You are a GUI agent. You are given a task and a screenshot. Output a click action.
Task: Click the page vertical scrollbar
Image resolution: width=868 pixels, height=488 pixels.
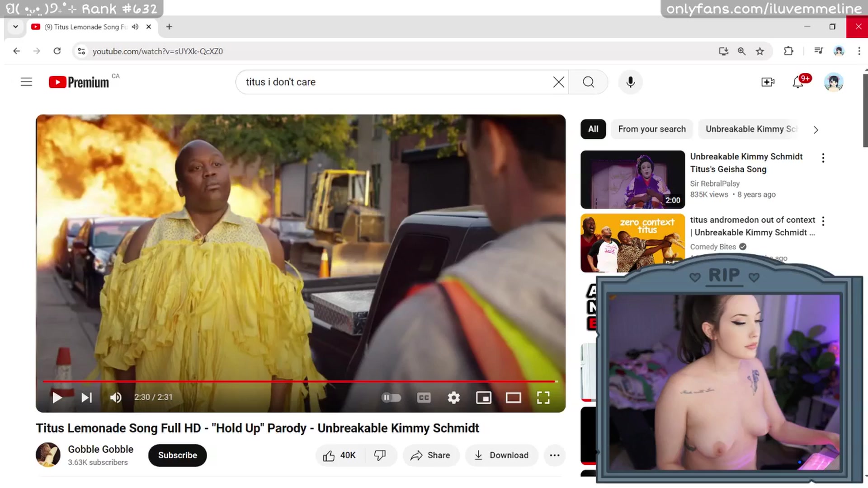click(865, 110)
